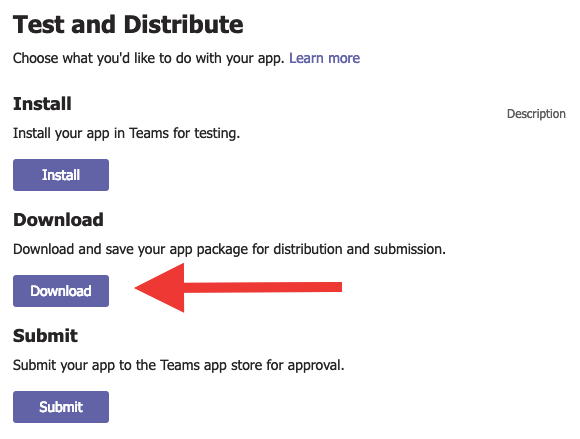Click the Install section heading
The width and height of the screenshot is (580, 439).
point(42,104)
